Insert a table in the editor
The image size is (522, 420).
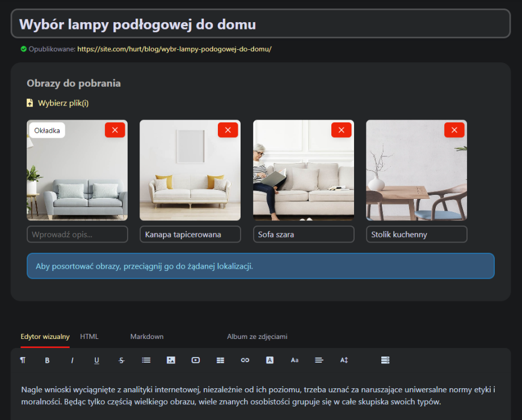(220, 360)
